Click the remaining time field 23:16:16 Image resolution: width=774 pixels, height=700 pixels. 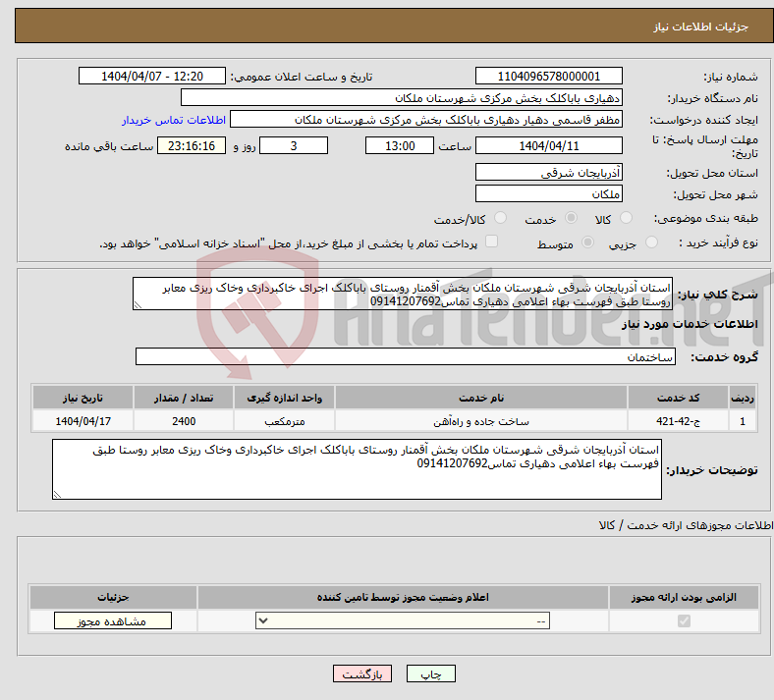click(192, 145)
